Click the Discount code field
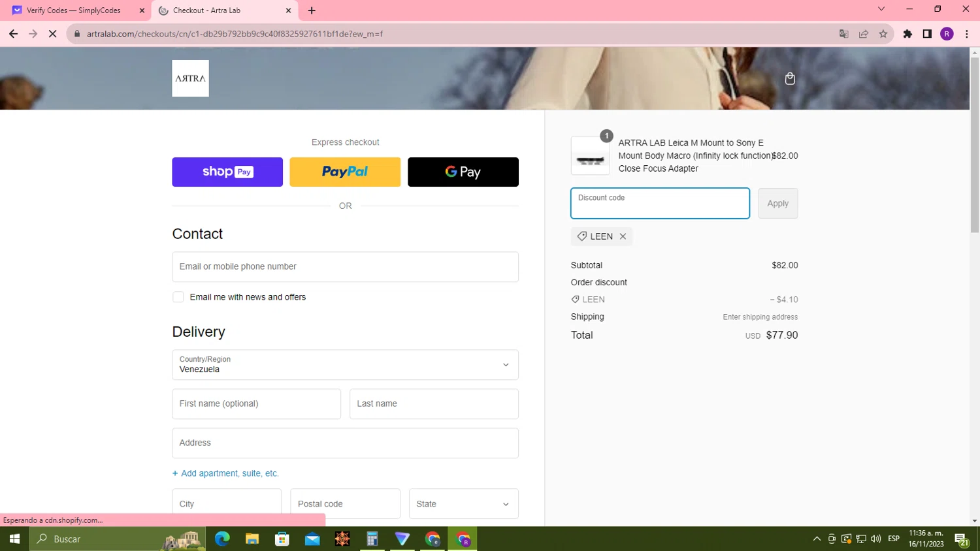Image resolution: width=980 pixels, height=551 pixels. (660, 203)
